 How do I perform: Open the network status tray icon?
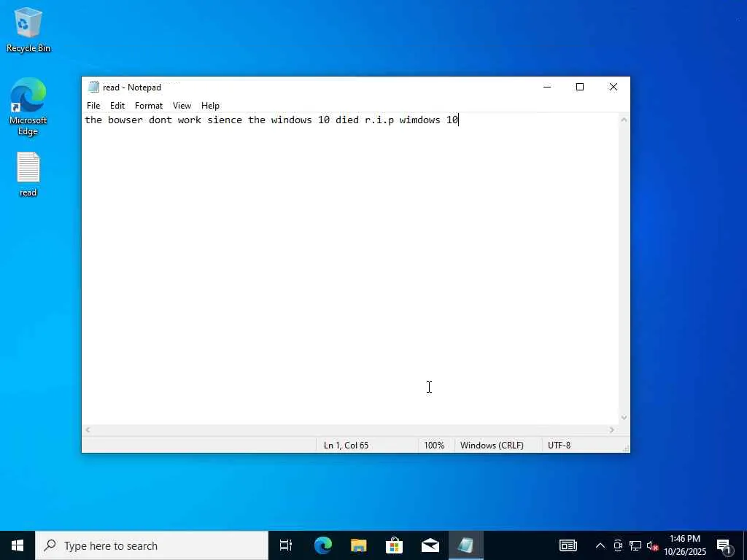click(x=635, y=545)
